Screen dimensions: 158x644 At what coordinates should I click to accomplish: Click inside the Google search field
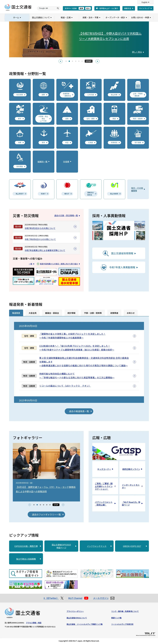coord(47,8)
